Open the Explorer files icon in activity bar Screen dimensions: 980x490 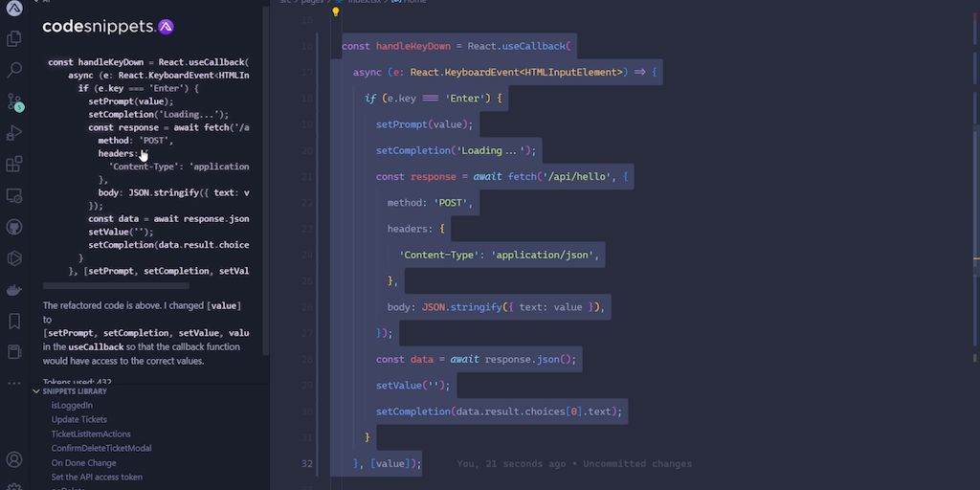coord(14,39)
